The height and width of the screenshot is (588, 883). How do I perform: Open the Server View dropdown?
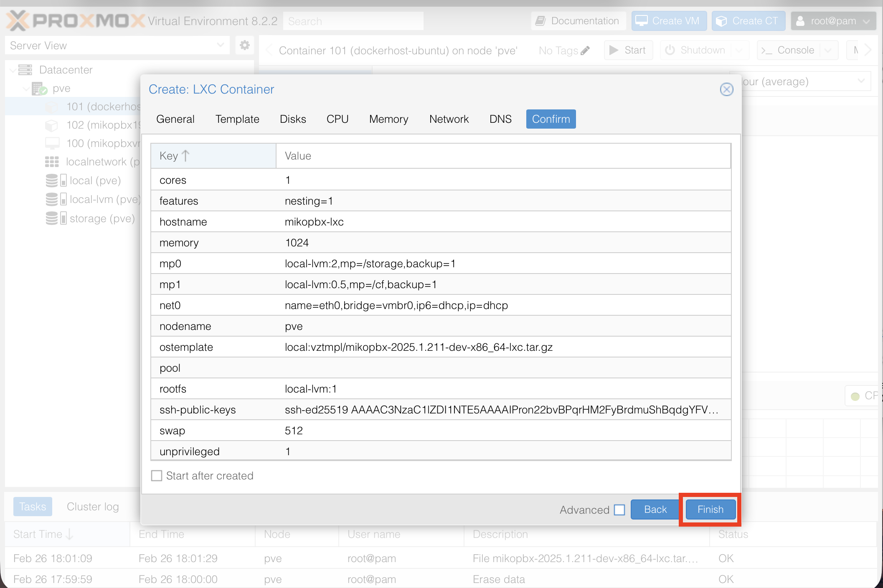click(117, 45)
